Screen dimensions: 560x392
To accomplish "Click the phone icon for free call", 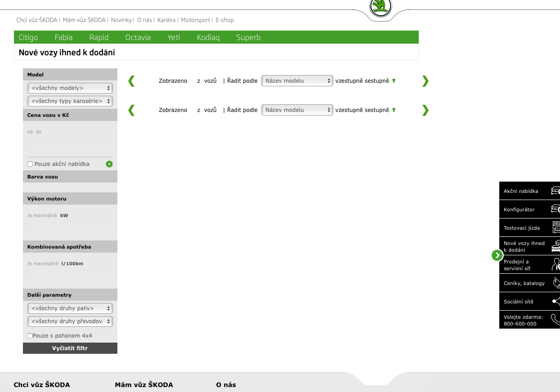I will pyautogui.click(x=556, y=320).
